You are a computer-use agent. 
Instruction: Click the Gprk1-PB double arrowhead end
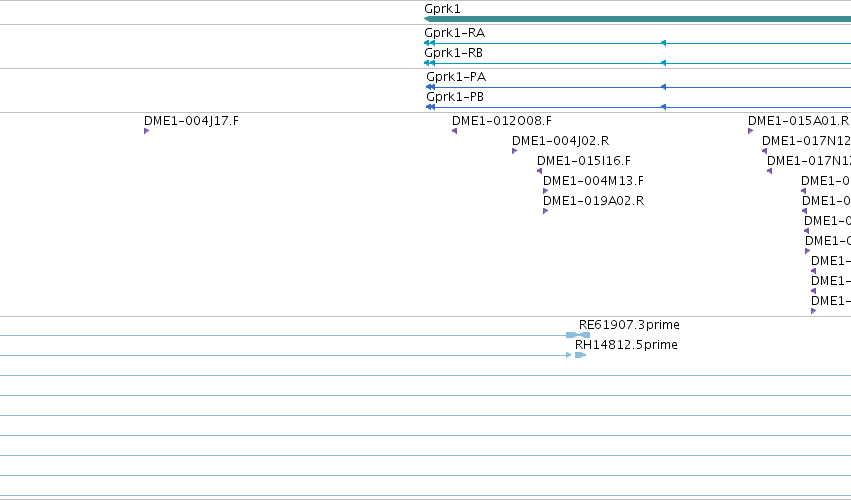[x=430, y=107]
